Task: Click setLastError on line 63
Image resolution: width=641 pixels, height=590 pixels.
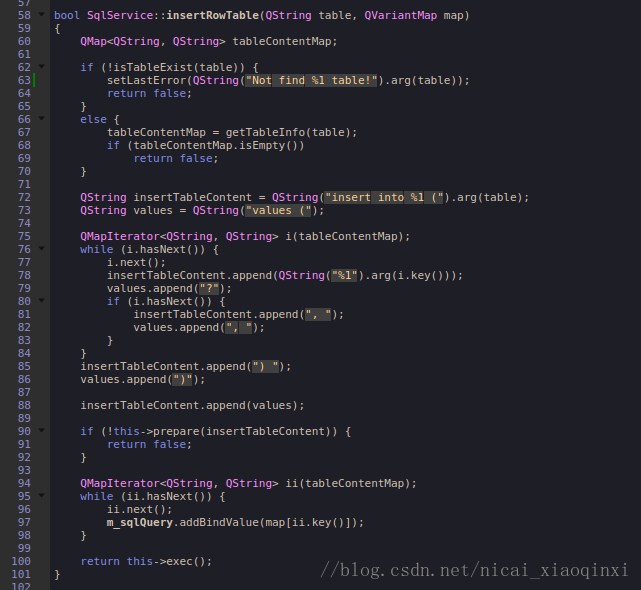Action: pyautogui.click(x=147, y=81)
